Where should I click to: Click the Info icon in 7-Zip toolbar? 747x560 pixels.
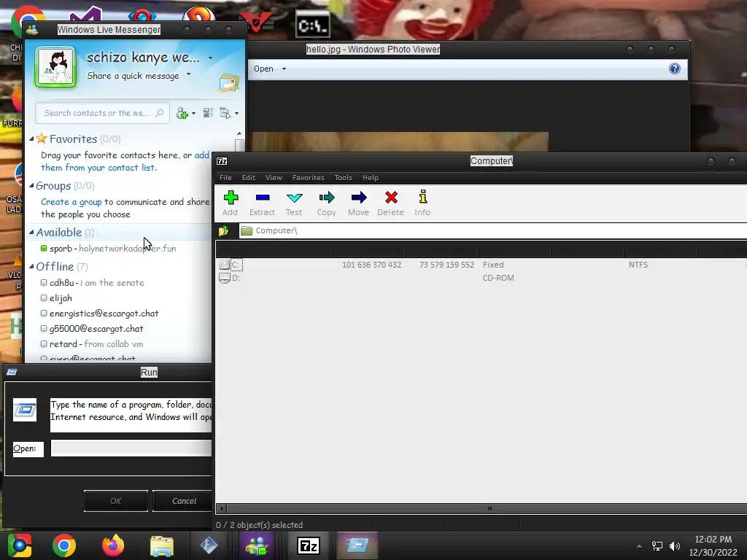pos(422,203)
